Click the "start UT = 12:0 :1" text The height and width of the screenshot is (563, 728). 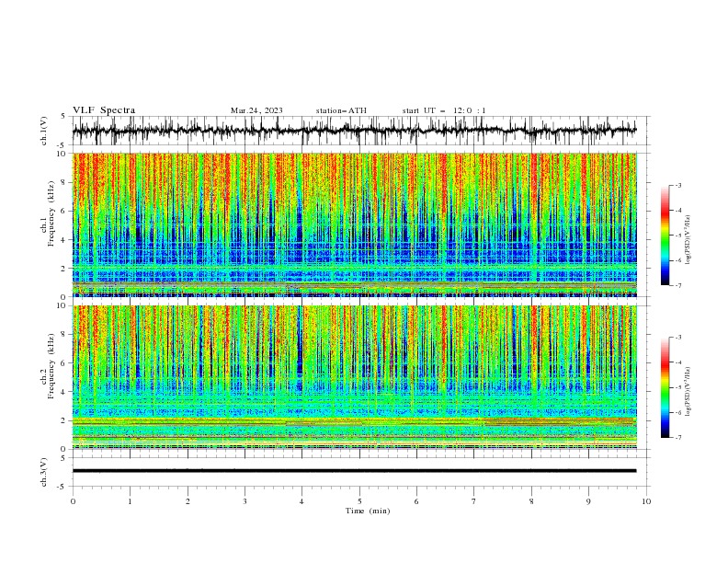point(444,110)
